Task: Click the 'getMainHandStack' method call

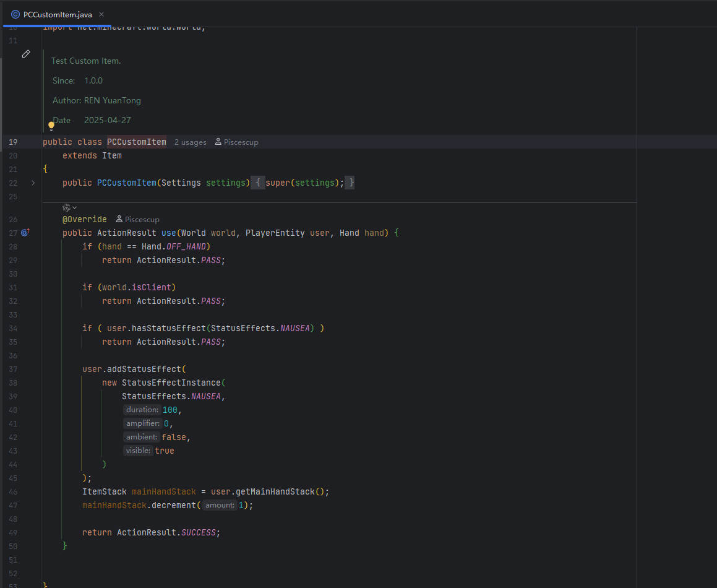Action: tap(275, 492)
